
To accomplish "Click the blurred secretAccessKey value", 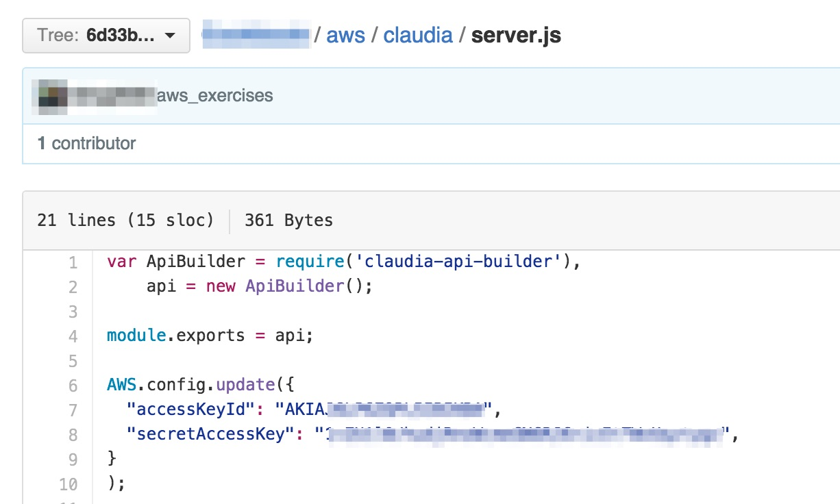I will [524, 433].
